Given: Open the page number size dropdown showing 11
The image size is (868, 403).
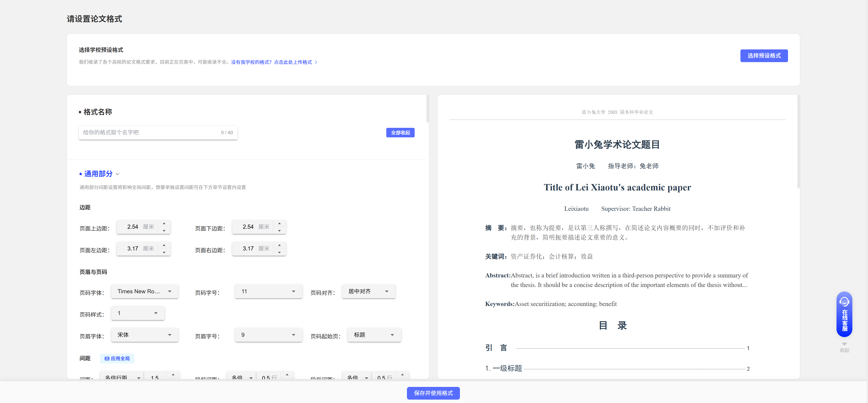Looking at the screenshot, I should 268,291.
